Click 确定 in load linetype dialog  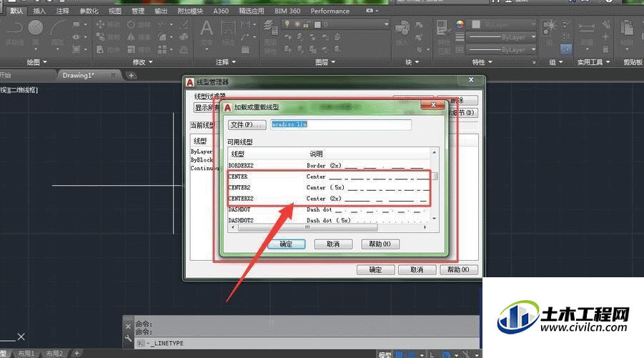[286, 244]
